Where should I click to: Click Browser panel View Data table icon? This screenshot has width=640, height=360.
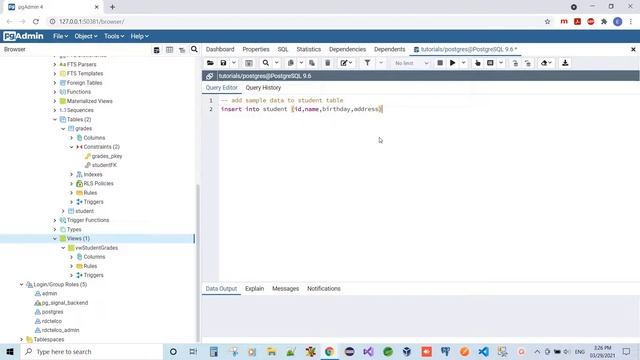(x=169, y=50)
